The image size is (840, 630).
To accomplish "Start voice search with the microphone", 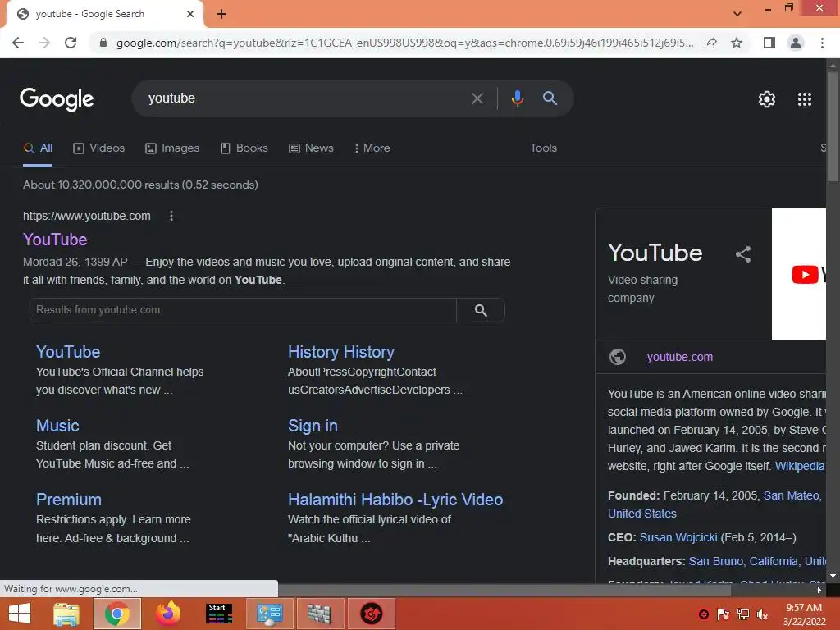I will tap(517, 98).
